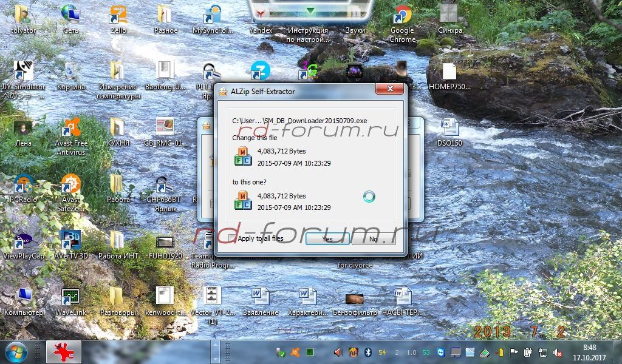Open the Компьютер desktop icon
The height and width of the screenshot is (364, 622).
tap(24, 298)
